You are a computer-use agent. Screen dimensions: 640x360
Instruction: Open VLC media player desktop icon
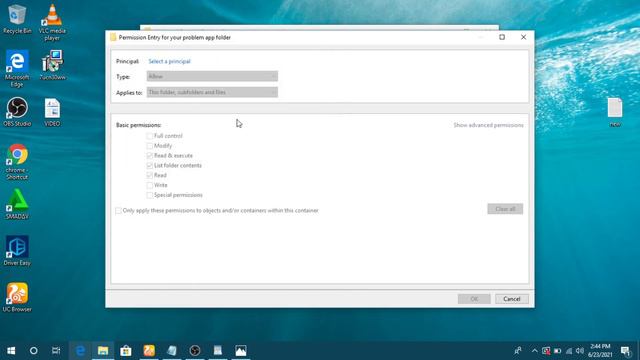pos(52,22)
